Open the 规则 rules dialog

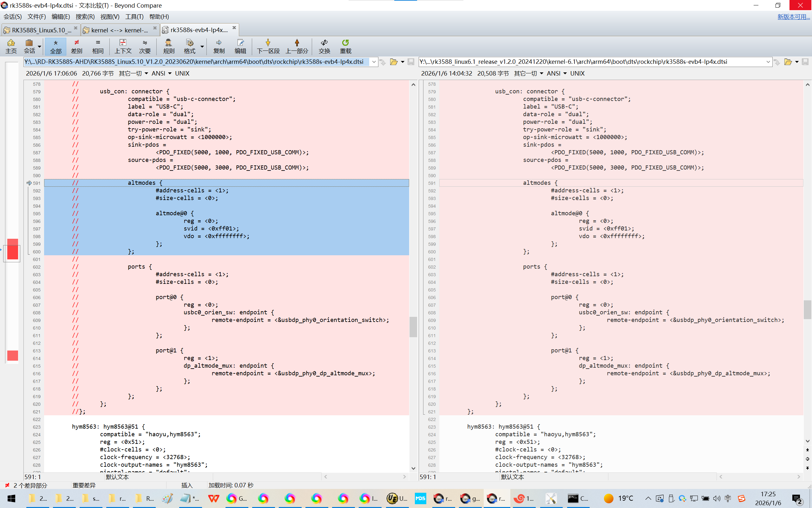pos(168,46)
